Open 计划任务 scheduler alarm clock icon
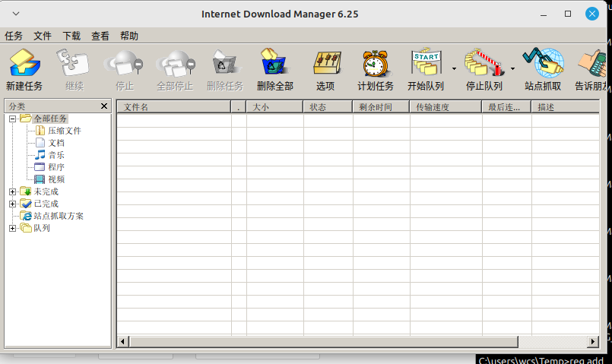The height and width of the screenshot is (364, 612). point(375,63)
